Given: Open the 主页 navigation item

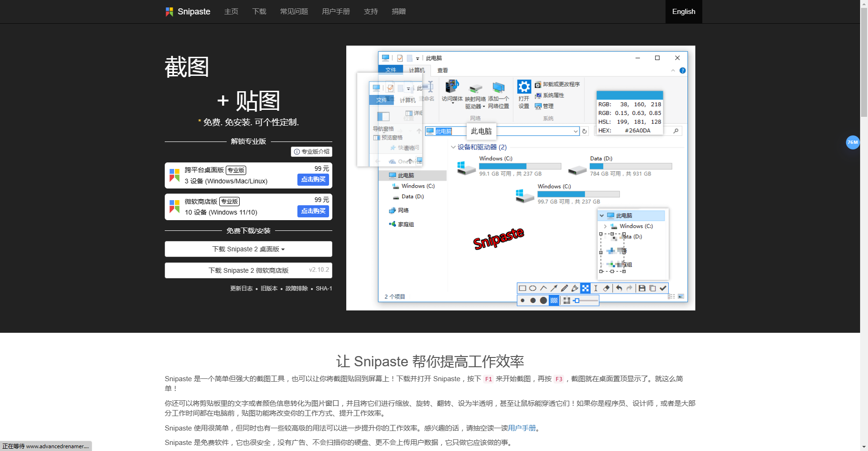Looking at the screenshot, I should (231, 12).
